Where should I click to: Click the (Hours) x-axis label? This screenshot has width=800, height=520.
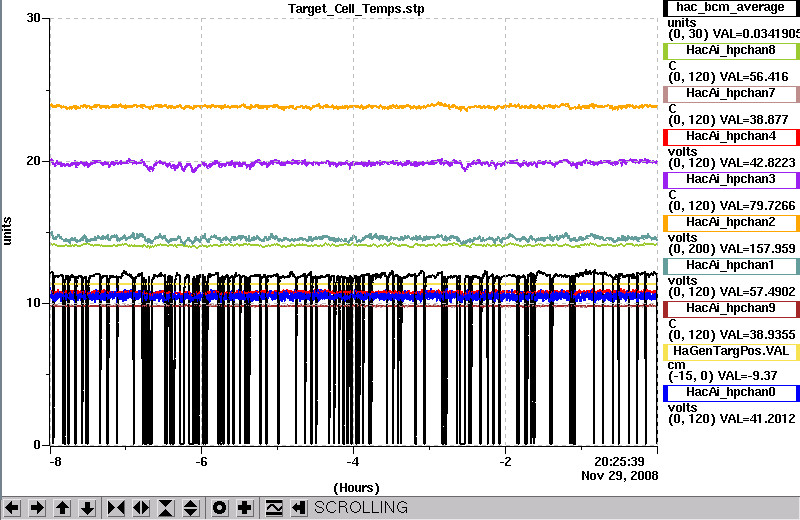click(x=356, y=488)
